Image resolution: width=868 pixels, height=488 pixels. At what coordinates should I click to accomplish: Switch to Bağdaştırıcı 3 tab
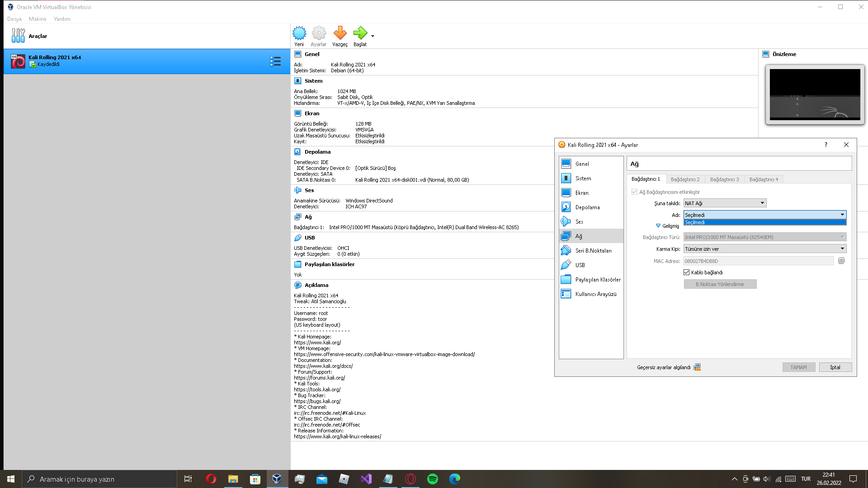click(724, 179)
